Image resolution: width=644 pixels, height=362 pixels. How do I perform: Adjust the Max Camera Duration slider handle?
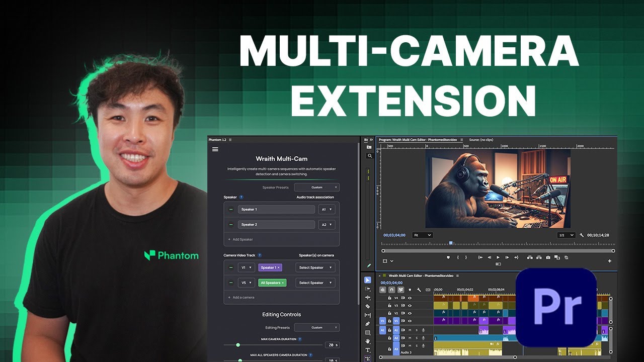click(238, 345)
